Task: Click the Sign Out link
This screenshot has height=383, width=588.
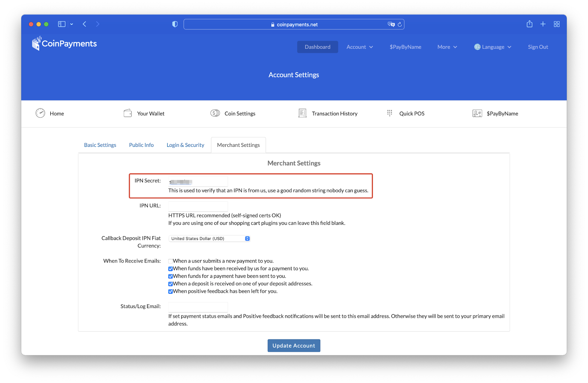Action: point(538,47)
